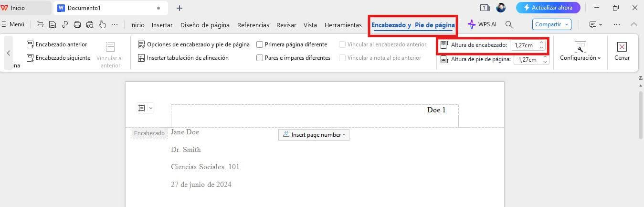This screenshot has height=207, width=644.
Task: Close header view with Cerrar icon
Action: [x=622, y=51]
